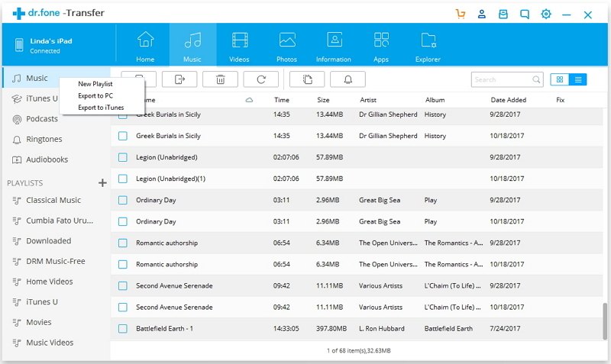Sort by Size column header

click(x=323, y=100)
